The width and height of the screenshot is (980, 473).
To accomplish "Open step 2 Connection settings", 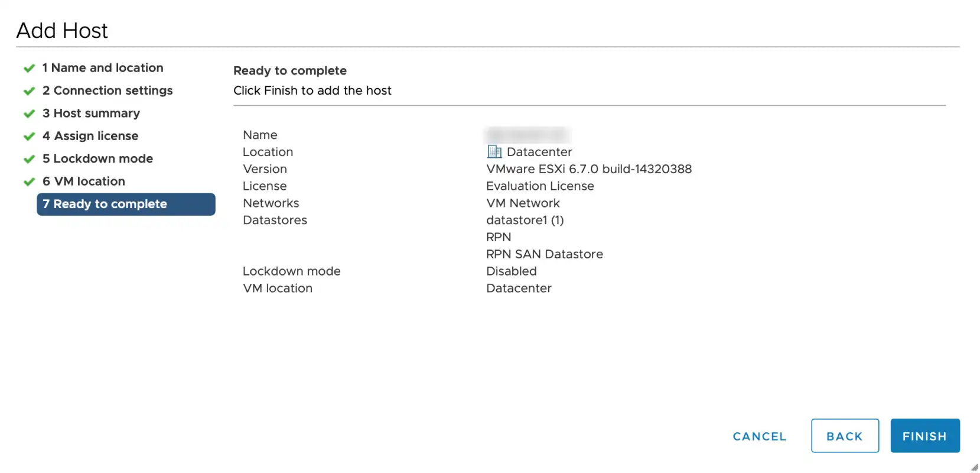I will coord(108,90).
